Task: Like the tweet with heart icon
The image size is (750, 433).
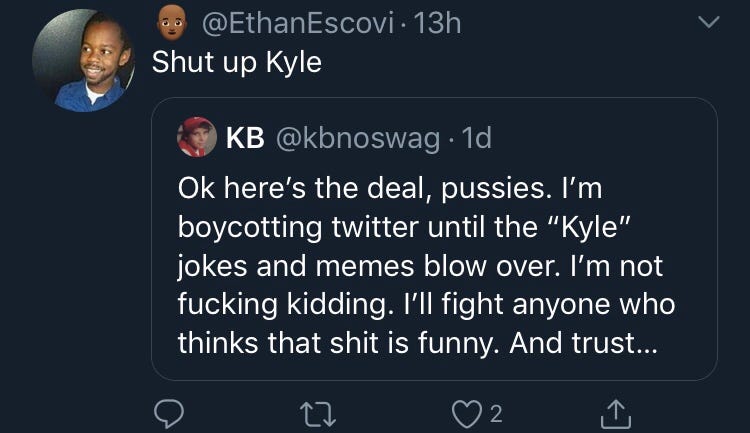Action: coord(463,411)
